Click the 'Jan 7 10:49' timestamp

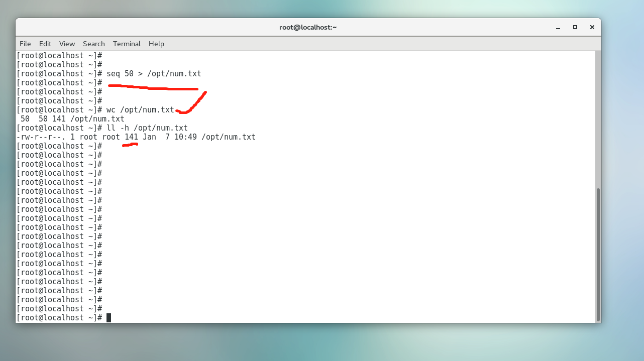coord(170,137)
